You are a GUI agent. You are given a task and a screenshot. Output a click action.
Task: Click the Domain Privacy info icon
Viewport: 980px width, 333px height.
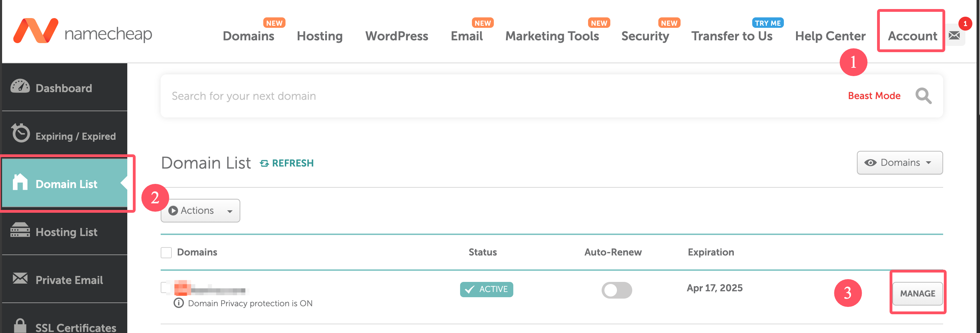(x=178, y=303)
